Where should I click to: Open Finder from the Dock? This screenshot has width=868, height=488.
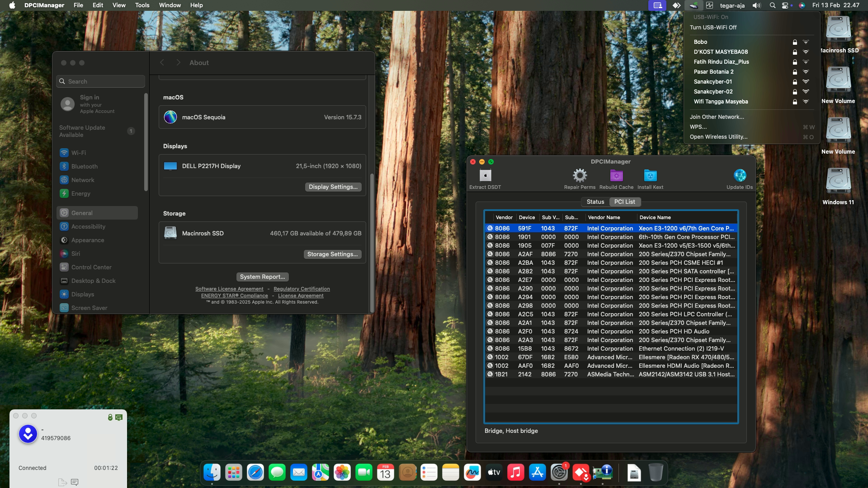coord(212,473)
